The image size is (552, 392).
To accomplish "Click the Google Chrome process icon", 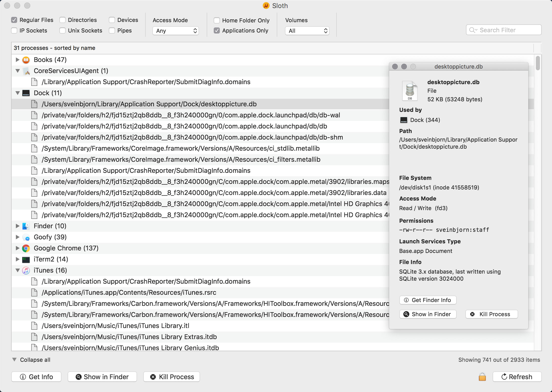I will [x=26, y=248].
